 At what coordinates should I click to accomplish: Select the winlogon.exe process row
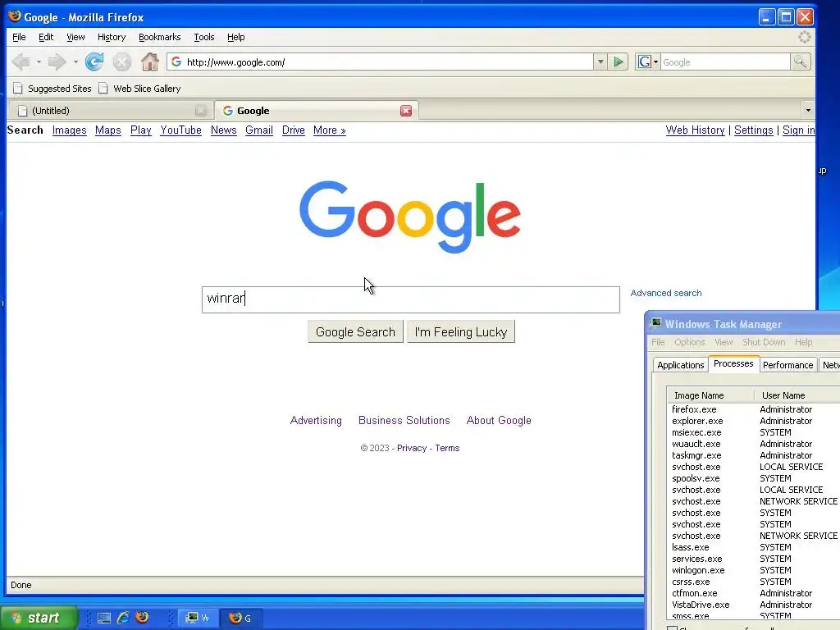(755, 570)
